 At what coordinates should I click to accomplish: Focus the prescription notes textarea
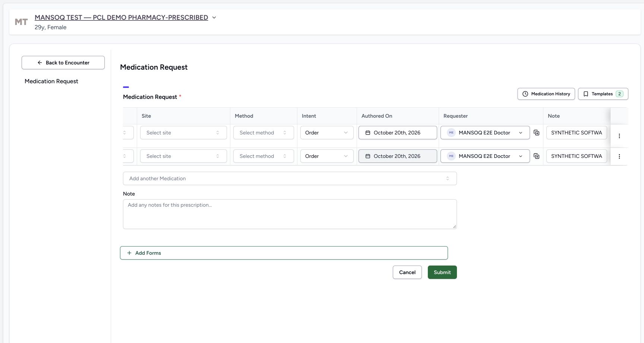[x=290, y=214]
